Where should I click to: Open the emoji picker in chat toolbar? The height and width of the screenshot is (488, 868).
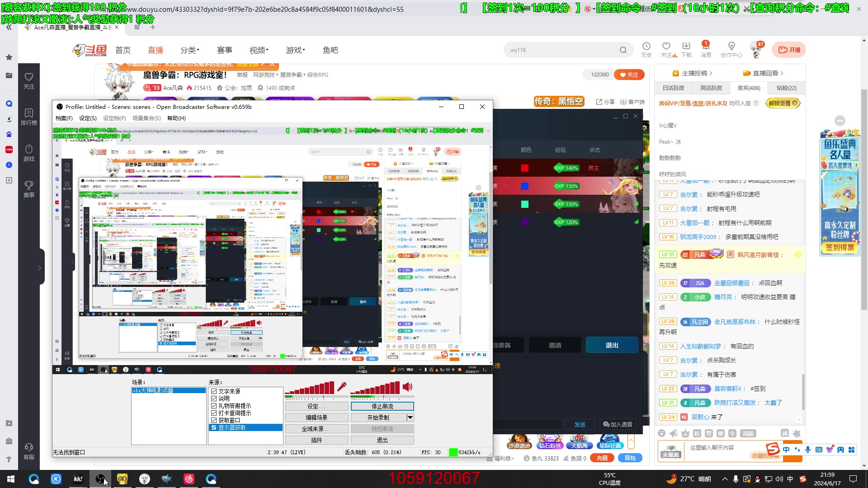662,433
